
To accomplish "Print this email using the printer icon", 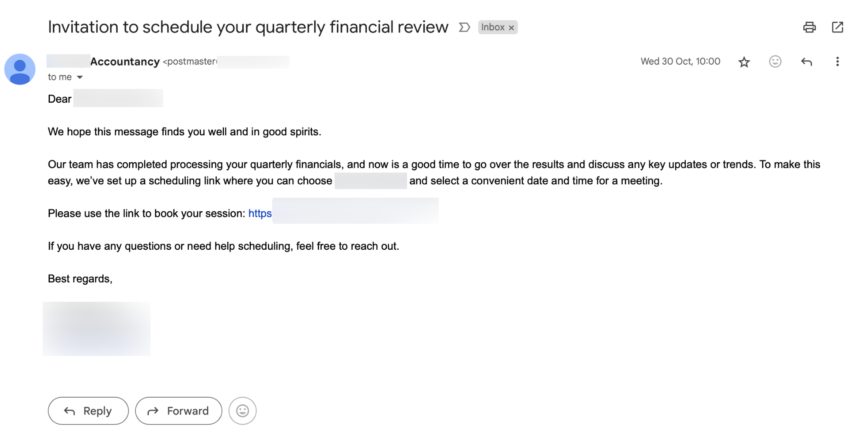I will coord(809,27).
